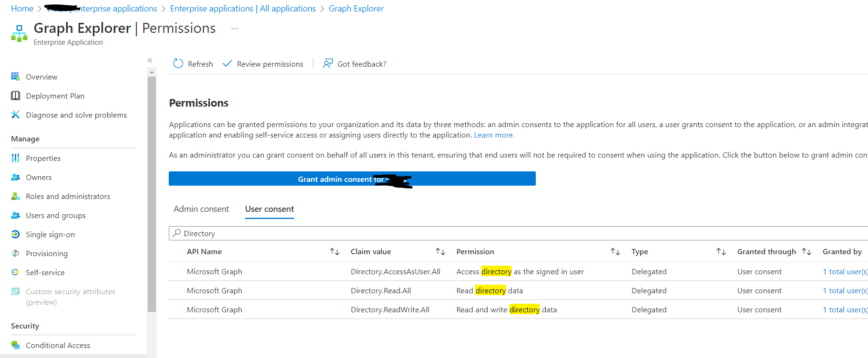The image size is (868, 358).
Task: Select the User consent tab
Action: [x=269, y=209]
